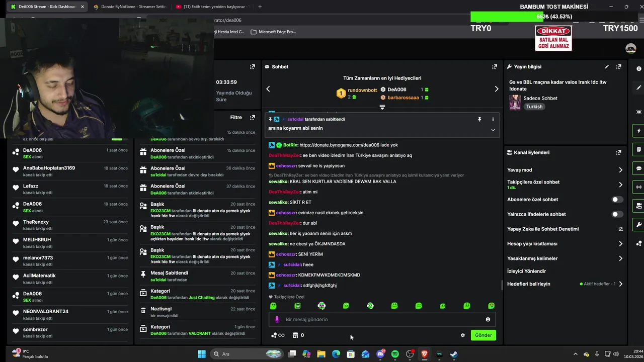Image resolution: width=644 pixels, height=362 pixels.
Task: Click the chat scrollbar
Action: [502, 285]
